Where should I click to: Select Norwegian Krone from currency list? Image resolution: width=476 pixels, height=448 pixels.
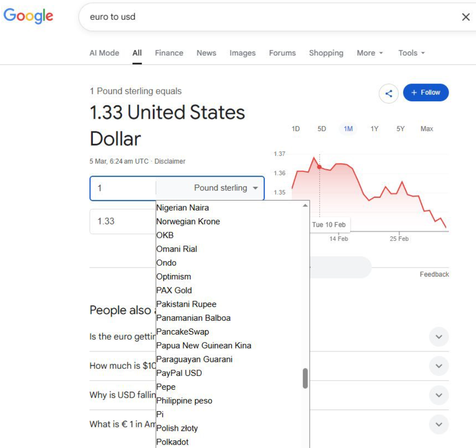[x=188, y=221]
